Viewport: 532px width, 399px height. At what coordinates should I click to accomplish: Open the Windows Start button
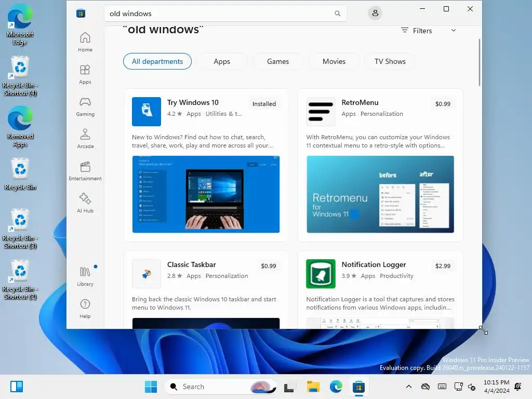[151, 387]
